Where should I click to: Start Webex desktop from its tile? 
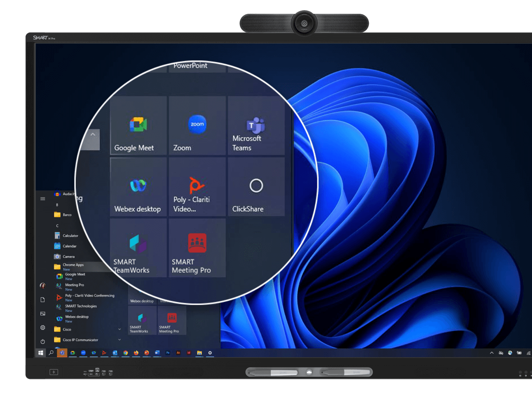(138, 187)
